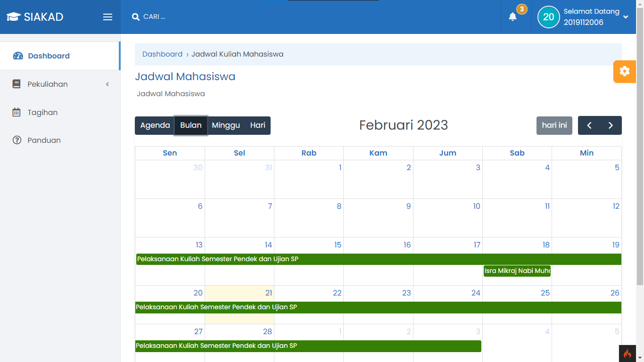Screen dimensions: 644x362
Task: Open the Dashboard sidebar menu item
Action: [60, 56]
